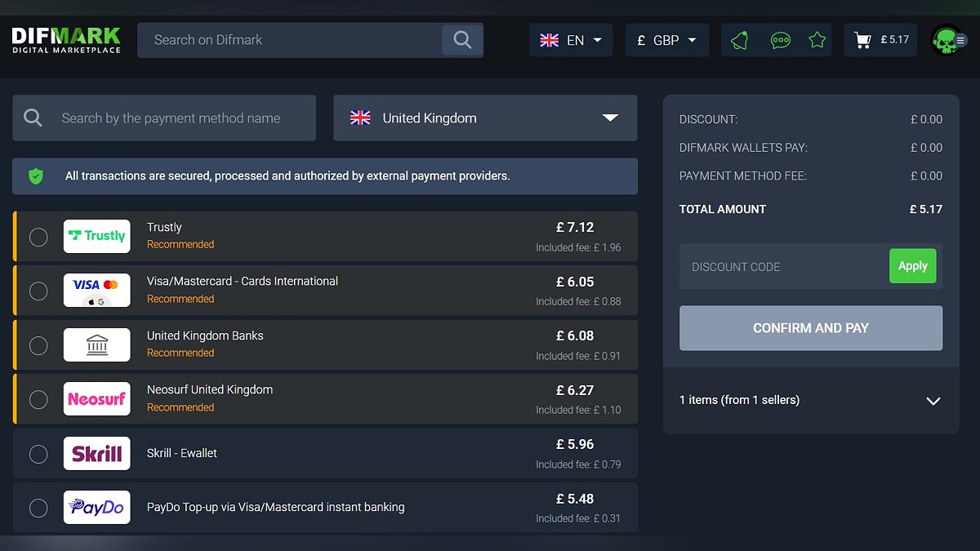Open the GBP currency dropdown
Image resolution: width=980 pixels, height=551 pixels.
tap(666, 40)
